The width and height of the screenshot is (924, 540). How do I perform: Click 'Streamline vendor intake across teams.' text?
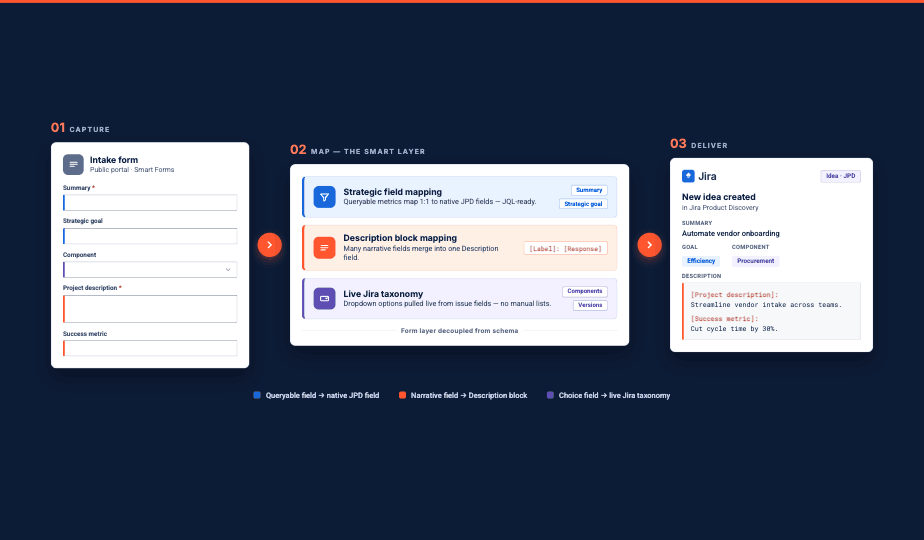(766, 305)
